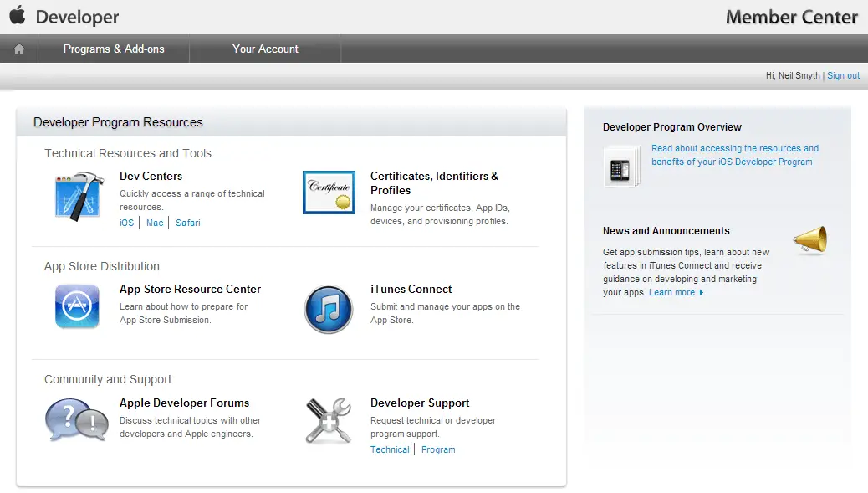Click the iTunes Connect music note icon
Screen dimensions: 868x493
328,309
